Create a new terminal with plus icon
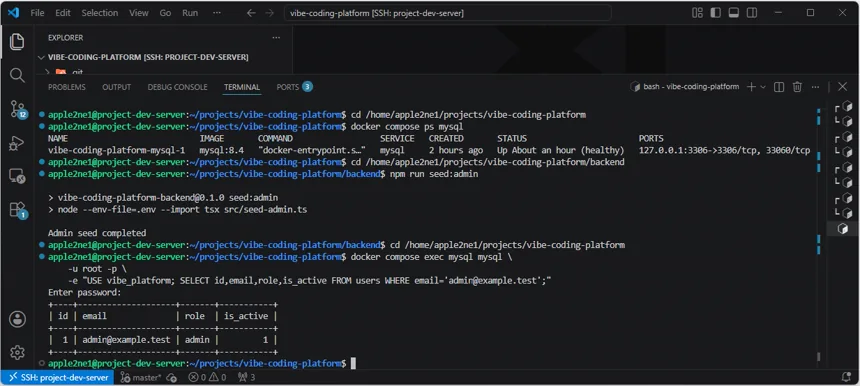Viewport: 860px width, 386px height. (751, 87)
